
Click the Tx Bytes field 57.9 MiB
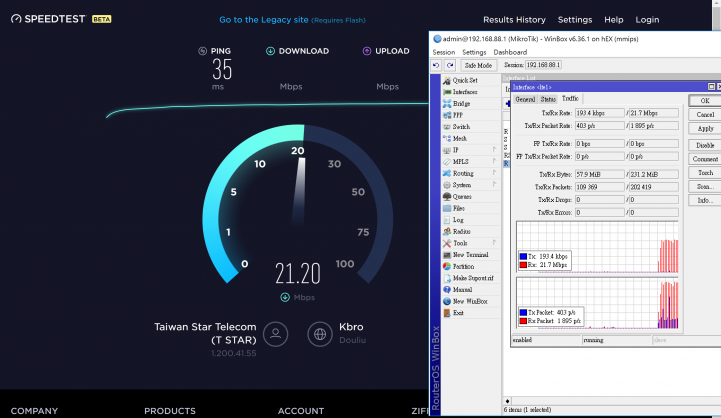pos(600,174)
